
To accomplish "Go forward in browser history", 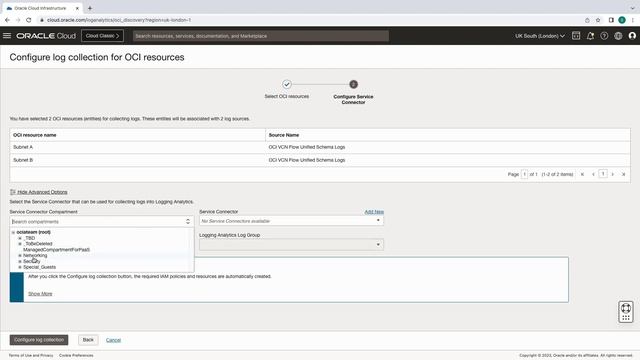I will (x=18, y=20).
